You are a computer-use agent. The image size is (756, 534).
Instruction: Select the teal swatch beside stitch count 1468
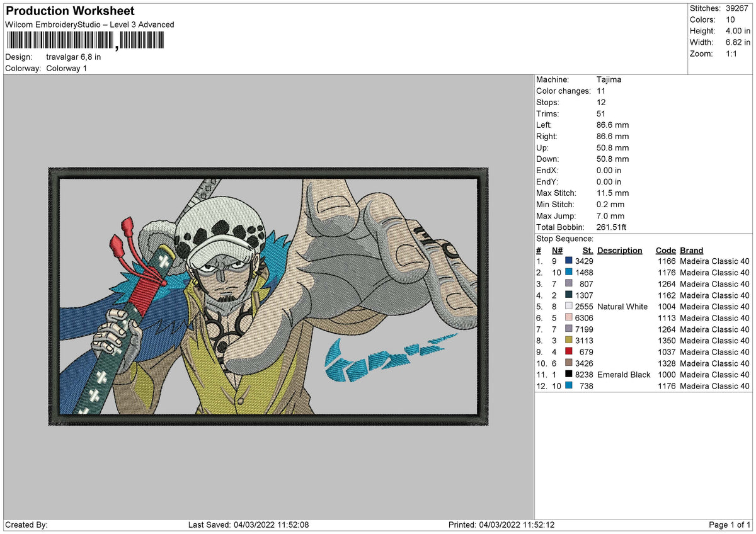click(x=569, y=272)
